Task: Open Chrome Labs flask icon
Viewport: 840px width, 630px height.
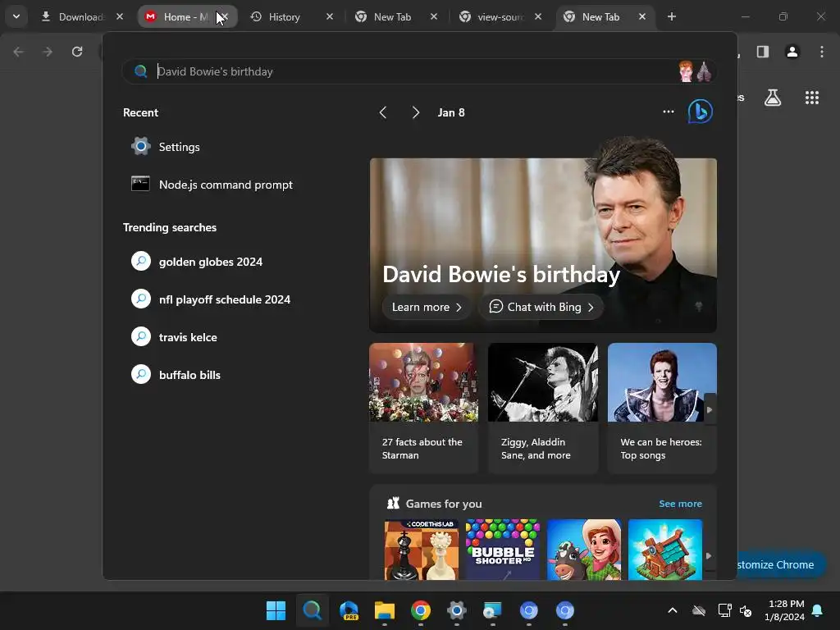Action: pos(773,98)
